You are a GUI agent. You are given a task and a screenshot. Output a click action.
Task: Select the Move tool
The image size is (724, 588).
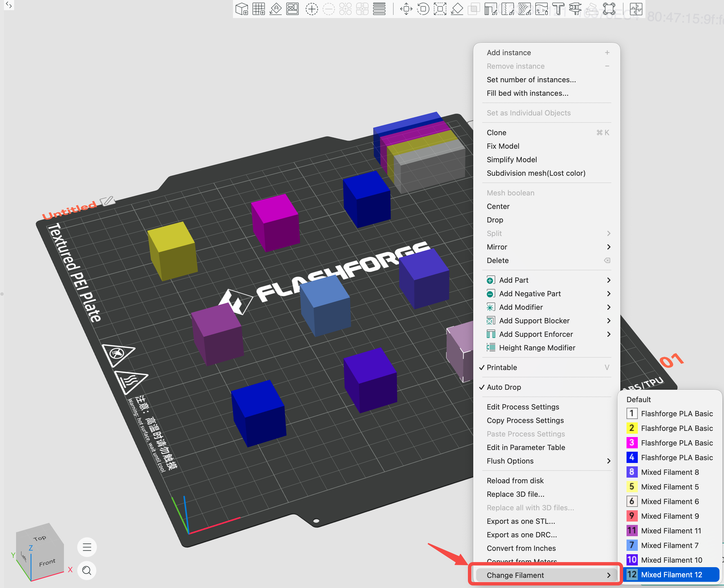(406, 9)
